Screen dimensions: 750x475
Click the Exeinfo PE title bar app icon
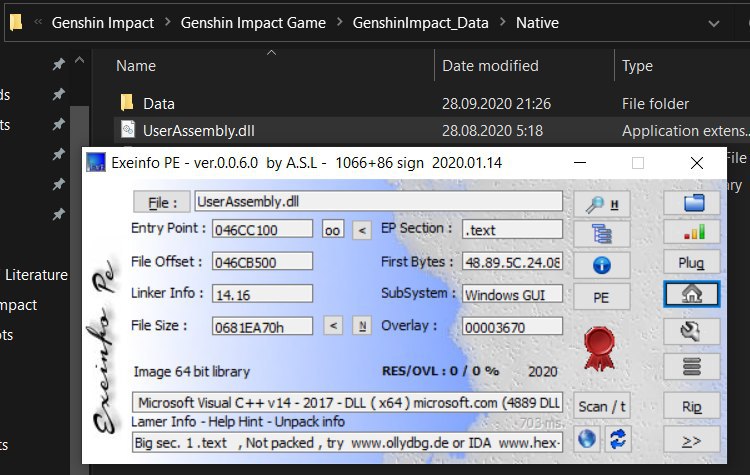point(96,163)
